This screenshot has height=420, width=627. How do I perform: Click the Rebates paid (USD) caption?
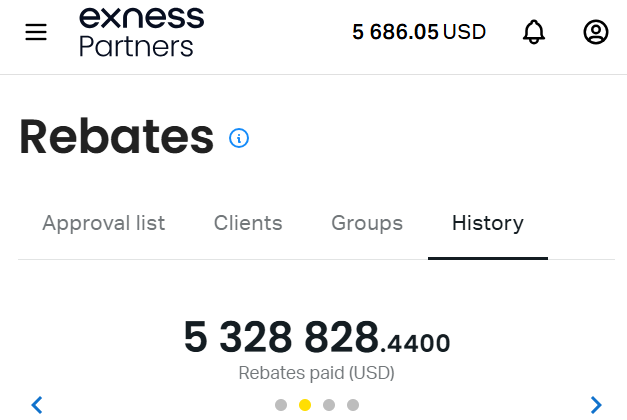click(317, 373)
